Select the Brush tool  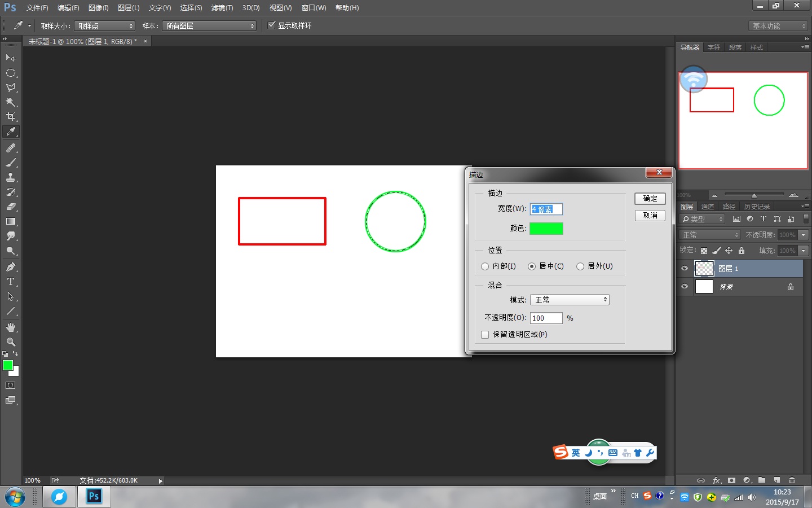(x=11, y=163)
